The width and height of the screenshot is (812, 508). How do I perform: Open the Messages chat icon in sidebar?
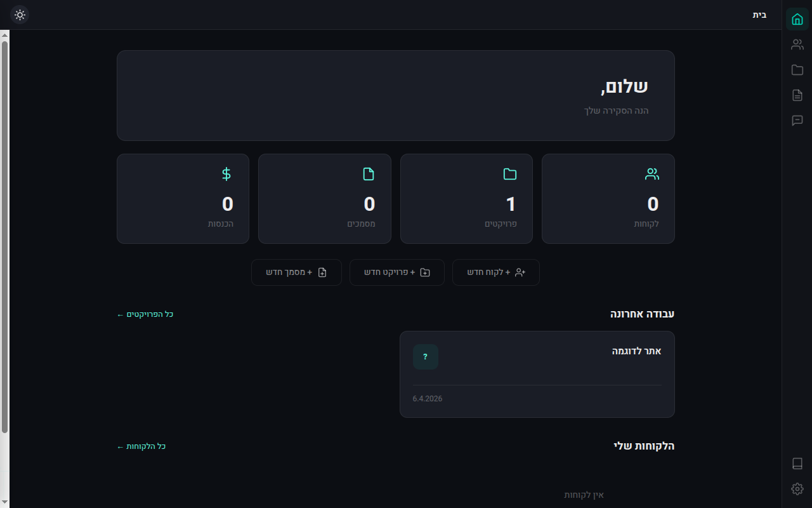click(797, 121)
